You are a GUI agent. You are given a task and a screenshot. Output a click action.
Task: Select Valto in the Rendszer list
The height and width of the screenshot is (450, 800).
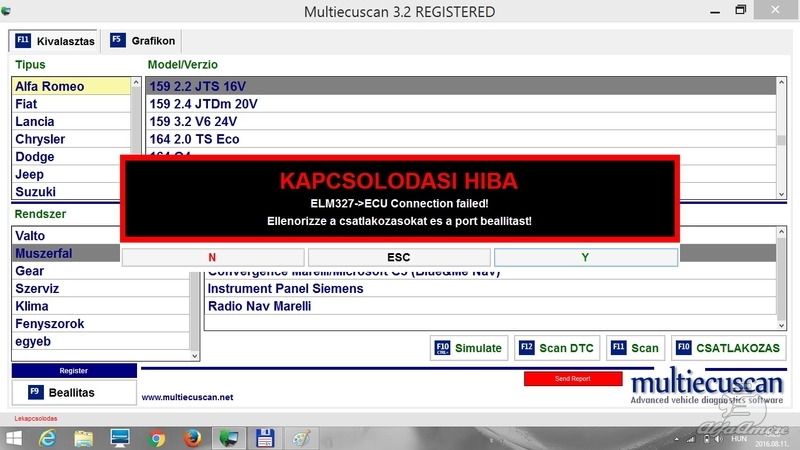[66, 236]
